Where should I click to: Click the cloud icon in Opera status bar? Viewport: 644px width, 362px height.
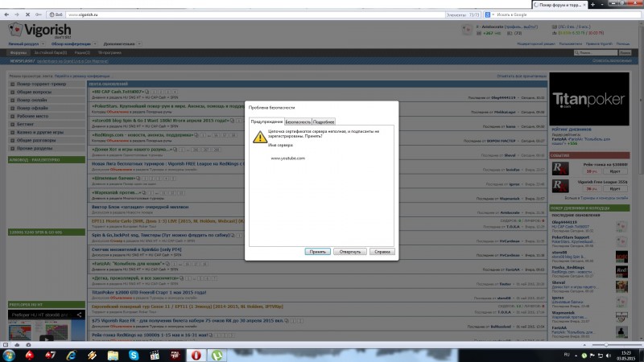(x=17, y=345)
